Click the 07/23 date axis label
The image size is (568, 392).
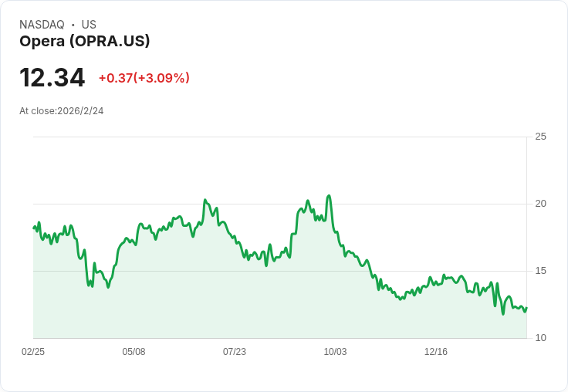click(x=235, y=351)
